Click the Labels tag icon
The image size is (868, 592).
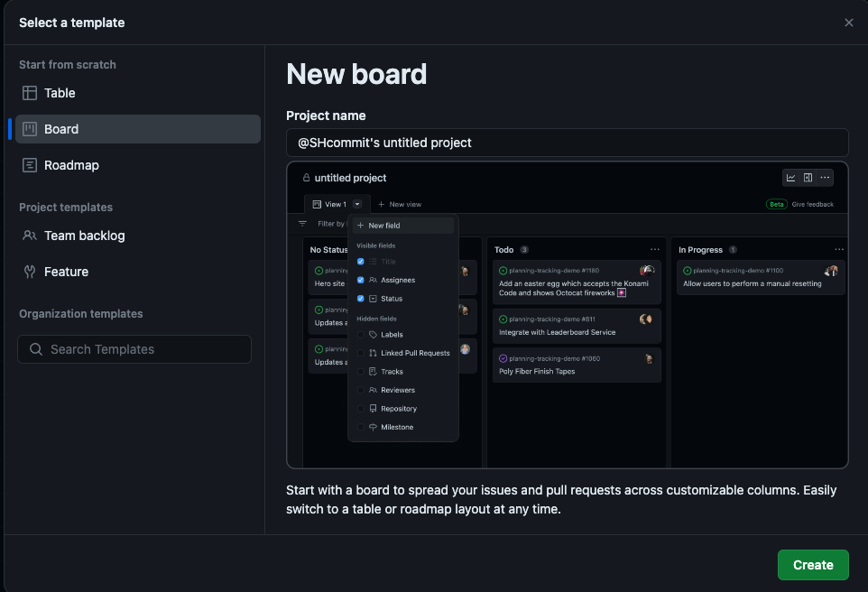pyautogui.click(x=374, y=335)
